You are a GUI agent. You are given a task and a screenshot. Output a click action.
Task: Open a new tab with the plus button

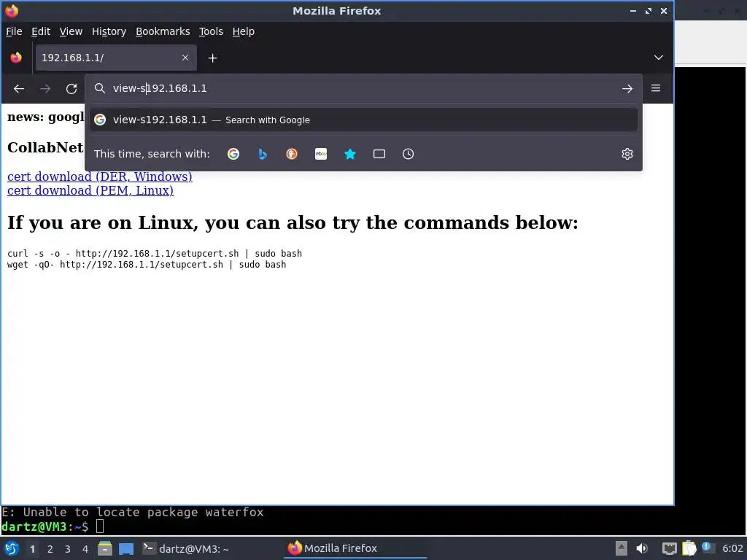coord(212,58)
